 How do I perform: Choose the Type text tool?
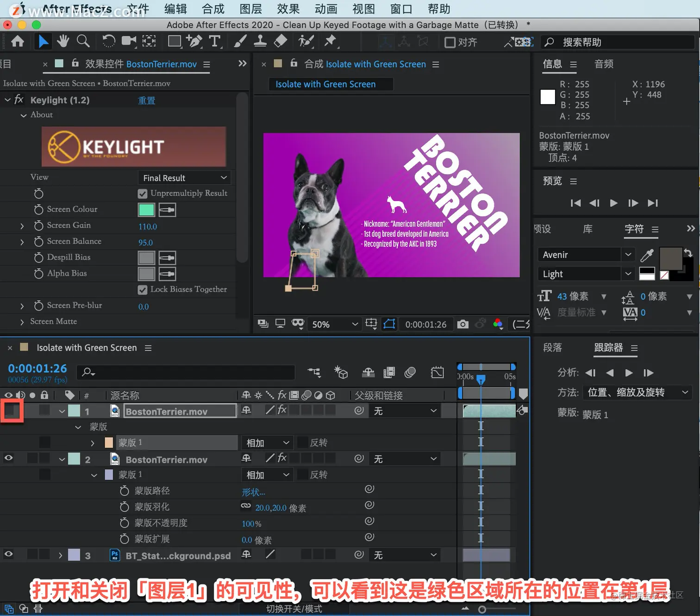[x=215, y=42]
